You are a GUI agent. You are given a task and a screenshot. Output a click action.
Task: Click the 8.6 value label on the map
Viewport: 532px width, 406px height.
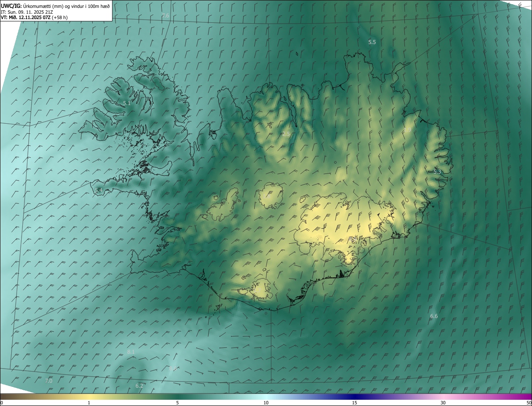point(173,369)
